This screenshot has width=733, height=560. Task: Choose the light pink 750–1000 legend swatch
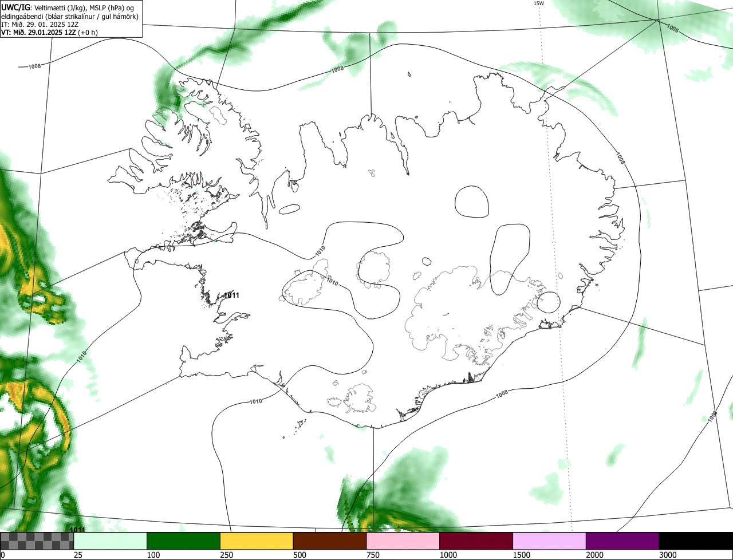pyautogui.click(x=403, y=541)
